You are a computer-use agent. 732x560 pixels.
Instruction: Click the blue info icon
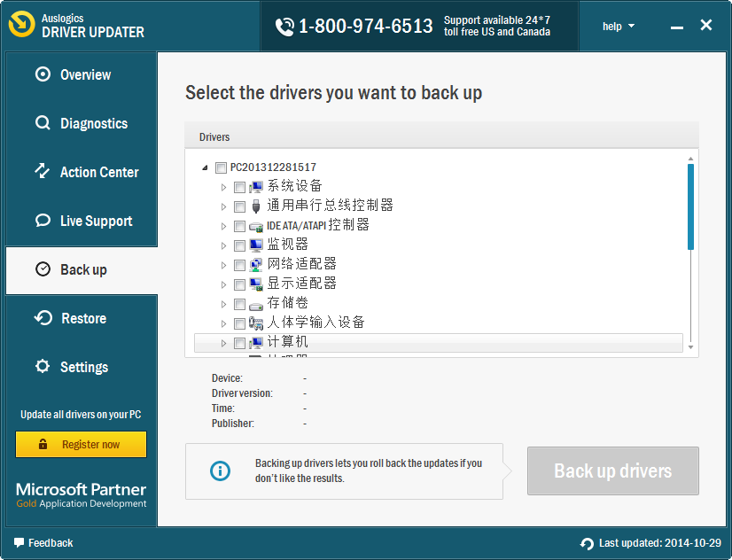pos(220,471)
